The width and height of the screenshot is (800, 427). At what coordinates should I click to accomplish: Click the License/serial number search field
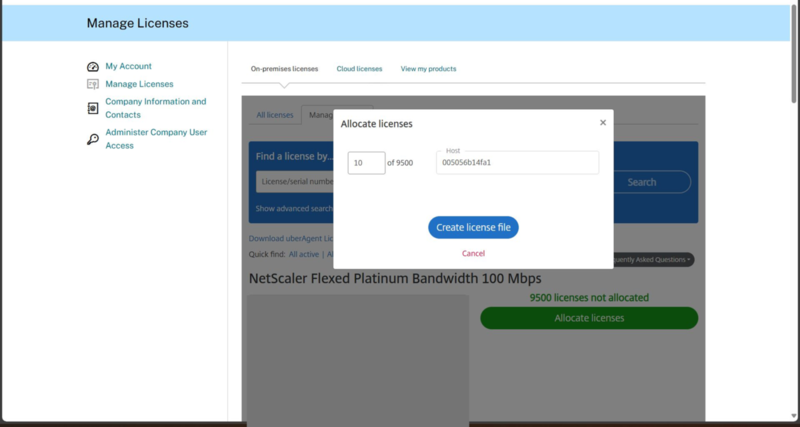295,182
